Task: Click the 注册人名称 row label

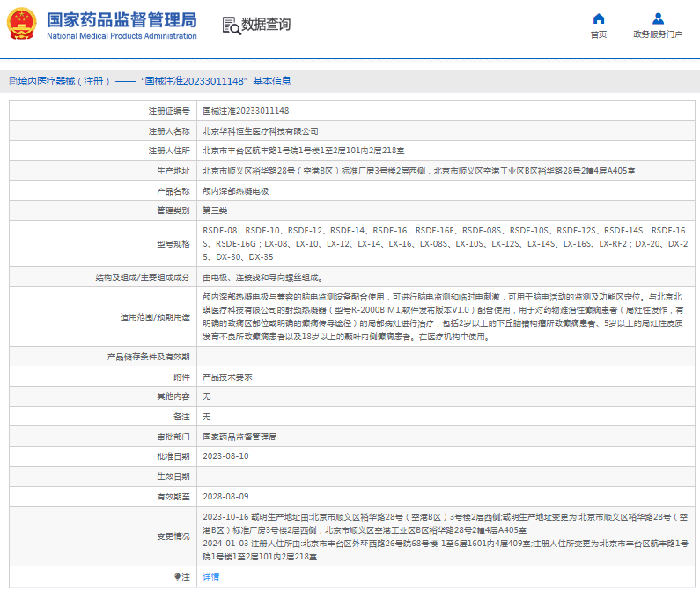Action: (x=169, y=131)
